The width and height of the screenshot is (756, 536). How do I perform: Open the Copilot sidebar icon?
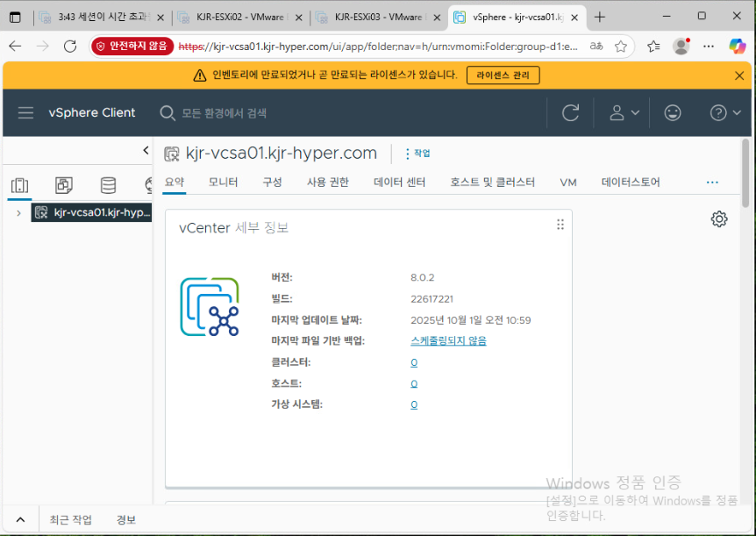click(x=738, y=46)
